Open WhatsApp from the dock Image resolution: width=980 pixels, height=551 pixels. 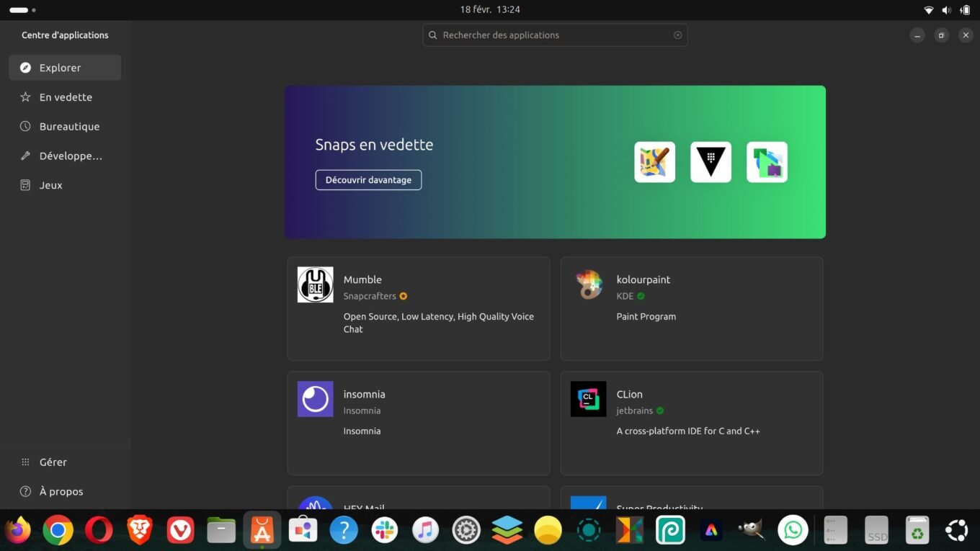(793, 531)
